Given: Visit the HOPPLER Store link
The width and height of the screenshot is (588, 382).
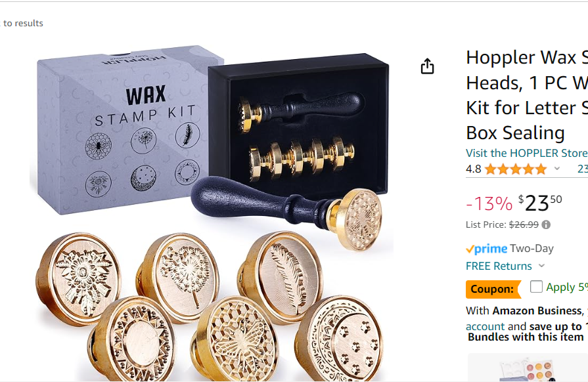Looking at the screenshot, I should [527, 153].
